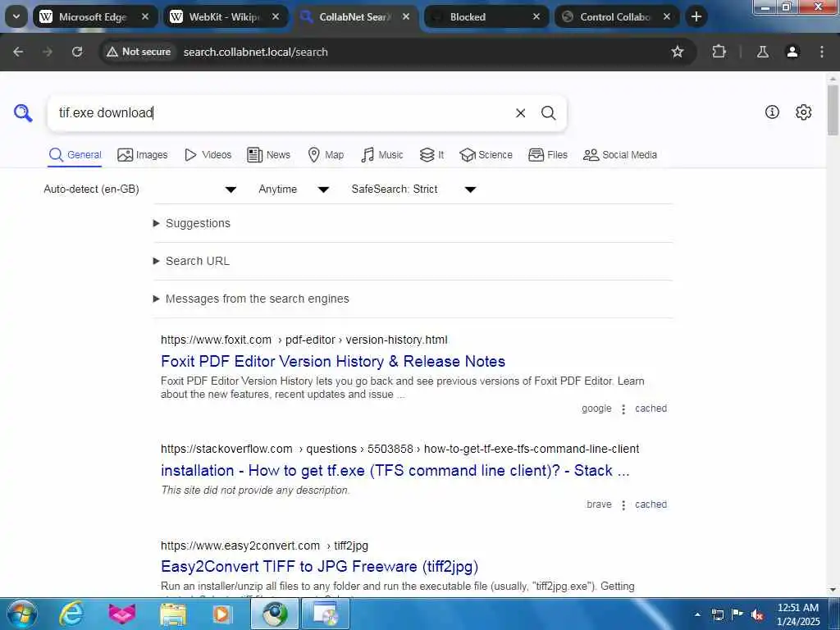Click the CollabNet search logo
This screenshot has width=840, height=630.
[x=23, y=113]
